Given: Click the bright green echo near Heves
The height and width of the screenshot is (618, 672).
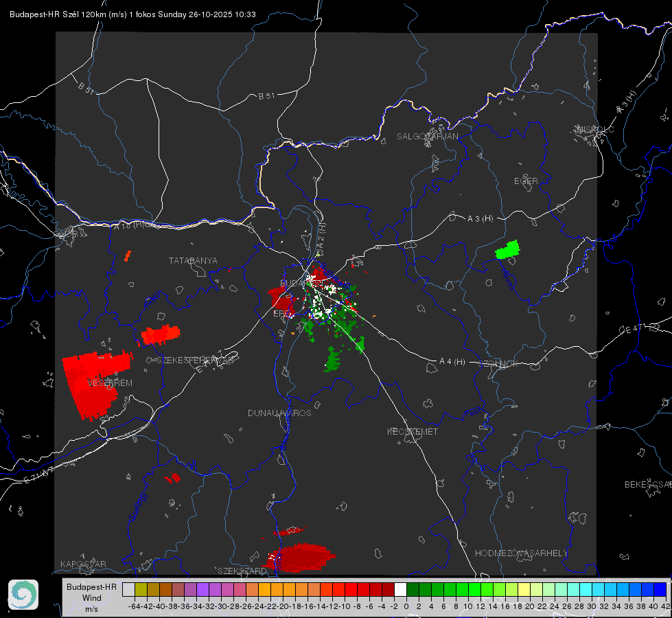Looking at the screenshot, I should click(x=507, y=249).
